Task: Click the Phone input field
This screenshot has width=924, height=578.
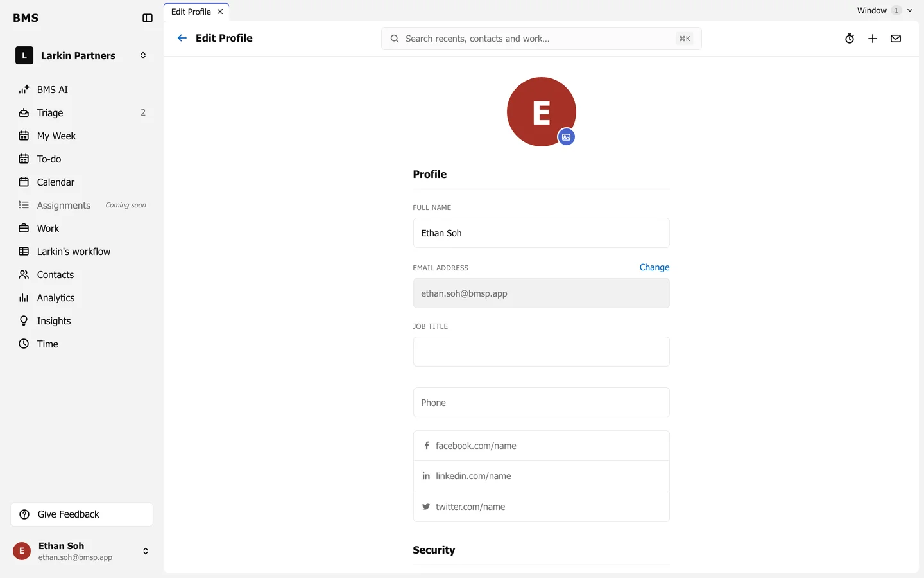Action: click(x=542, y=403)
